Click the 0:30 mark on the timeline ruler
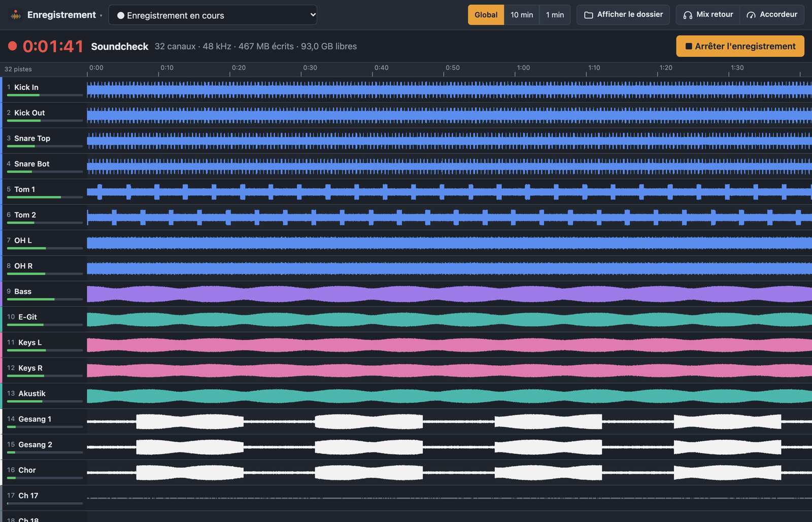812x522 pixels. 310,67
